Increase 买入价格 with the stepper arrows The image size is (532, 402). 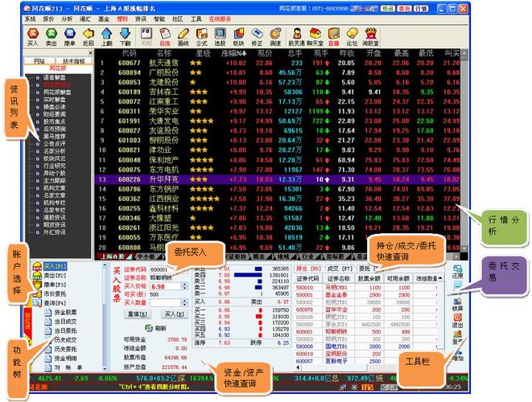184,285
